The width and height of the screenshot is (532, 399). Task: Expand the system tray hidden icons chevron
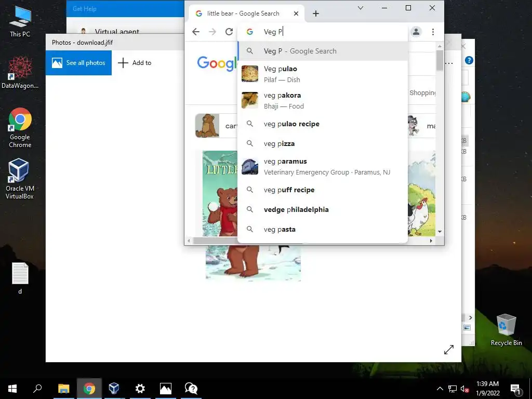coord(440,389)
